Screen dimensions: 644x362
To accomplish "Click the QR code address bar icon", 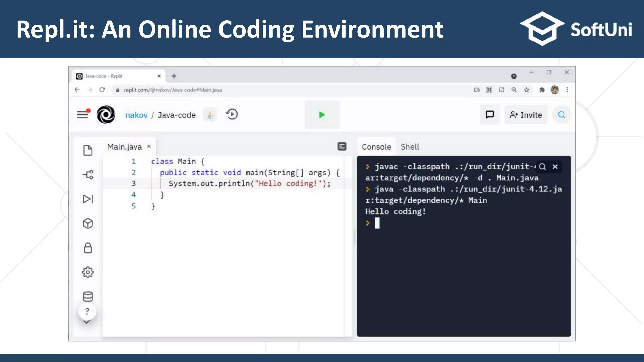I will pyautogui.click(x=489, y=90).
